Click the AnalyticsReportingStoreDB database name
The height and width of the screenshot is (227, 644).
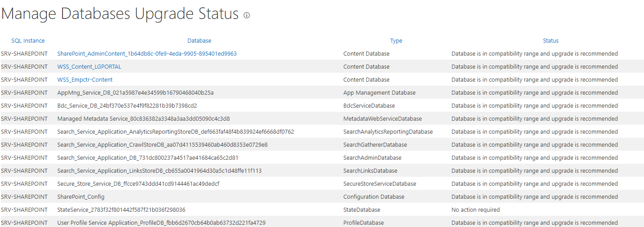point(175,132)
